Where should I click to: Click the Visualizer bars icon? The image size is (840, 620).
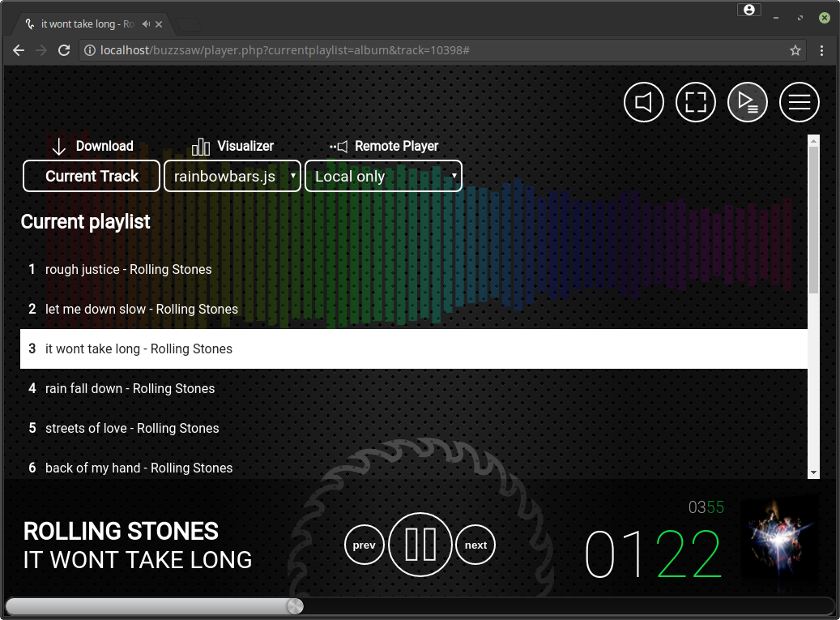pyautogui.click(x=201, y=147)
